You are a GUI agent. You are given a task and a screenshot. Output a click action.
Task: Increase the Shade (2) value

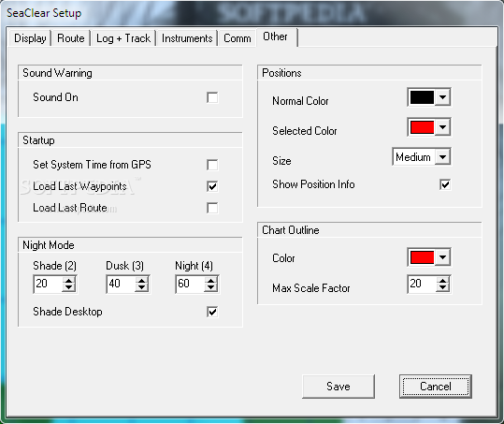coord(69,281)
